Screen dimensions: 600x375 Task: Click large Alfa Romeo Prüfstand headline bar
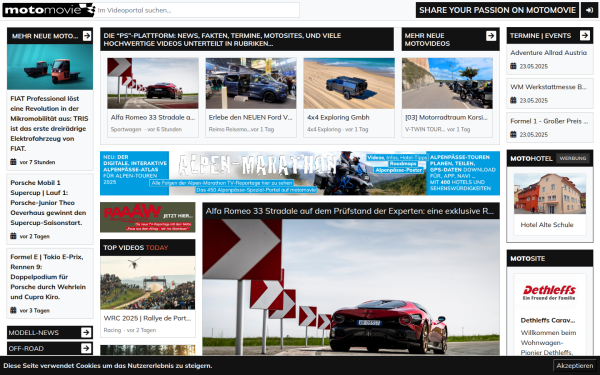tap(351, 211)
